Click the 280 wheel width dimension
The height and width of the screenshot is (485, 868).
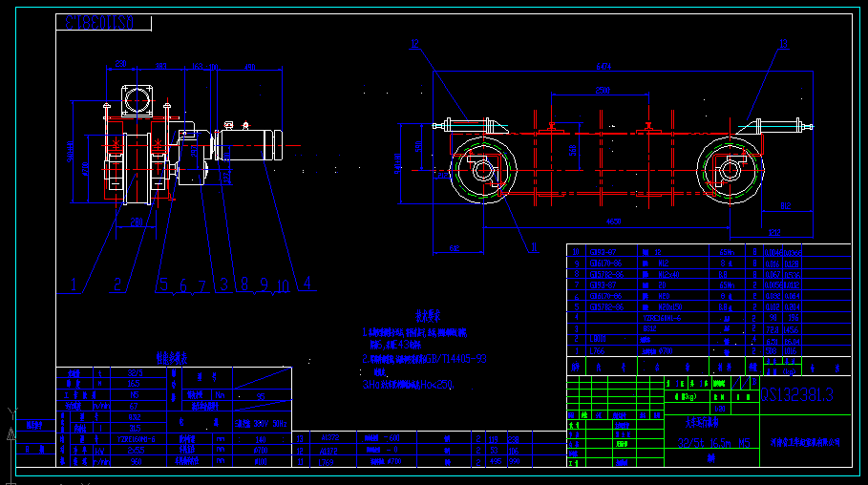click(138, 221)
